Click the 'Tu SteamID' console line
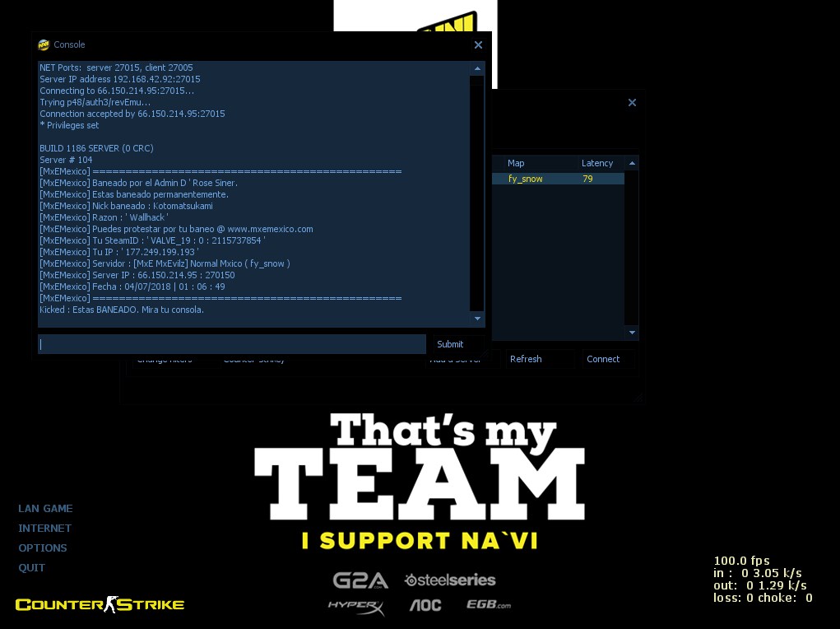The image size is (840, 629). coord(152,240)
